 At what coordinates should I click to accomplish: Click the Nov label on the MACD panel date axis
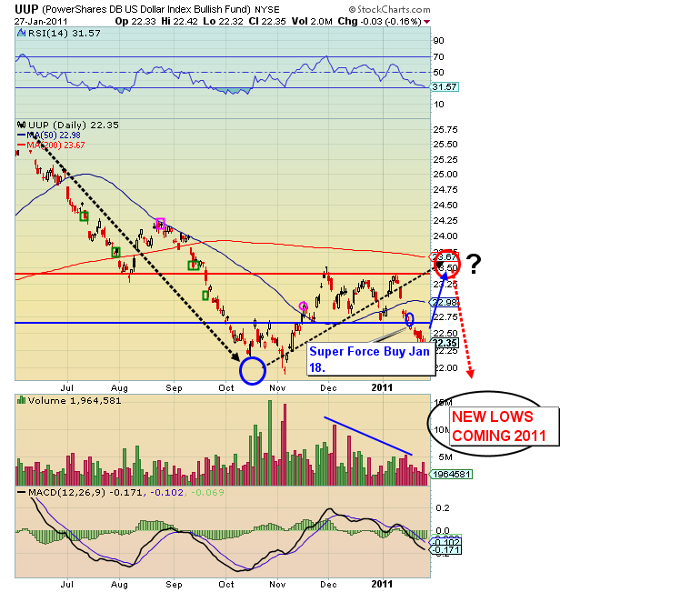[x=277, y=585]
